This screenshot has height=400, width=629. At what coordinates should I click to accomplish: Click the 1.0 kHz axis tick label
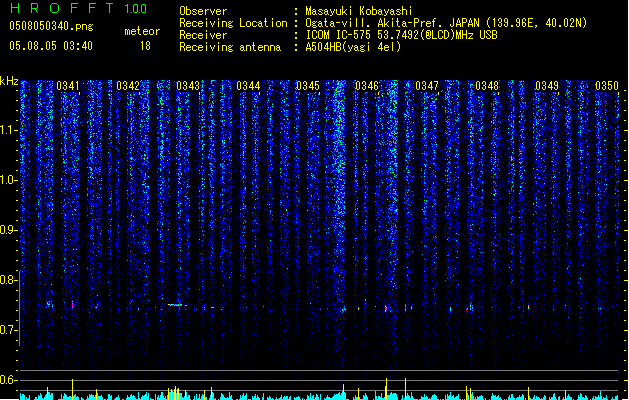(x=8, y=180)
